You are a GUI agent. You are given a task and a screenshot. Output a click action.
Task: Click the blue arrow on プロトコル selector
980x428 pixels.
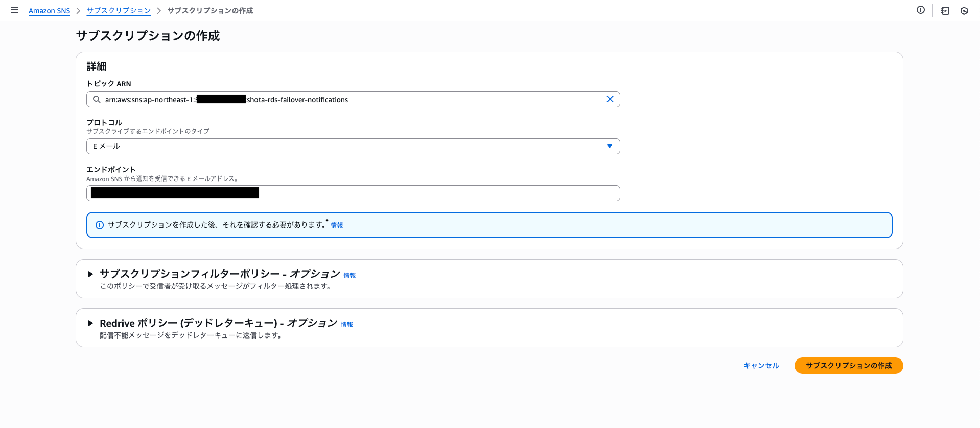[x=609, y=146]
